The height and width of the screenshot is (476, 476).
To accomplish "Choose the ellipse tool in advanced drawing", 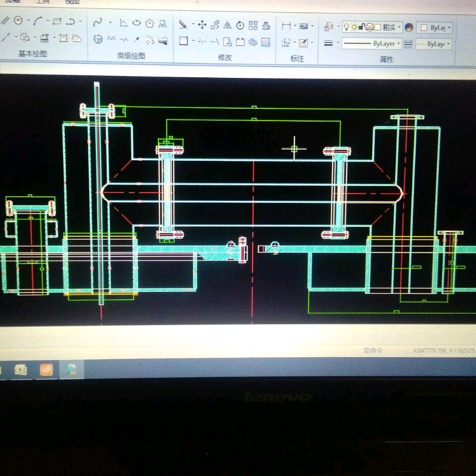I will click(136, 23).
